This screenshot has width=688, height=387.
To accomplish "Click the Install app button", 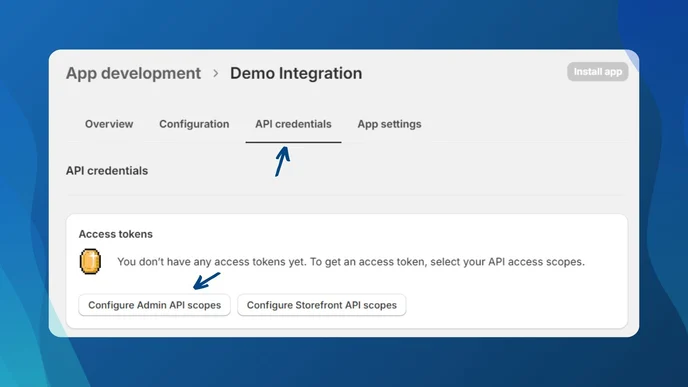I will tap(598, 72).
